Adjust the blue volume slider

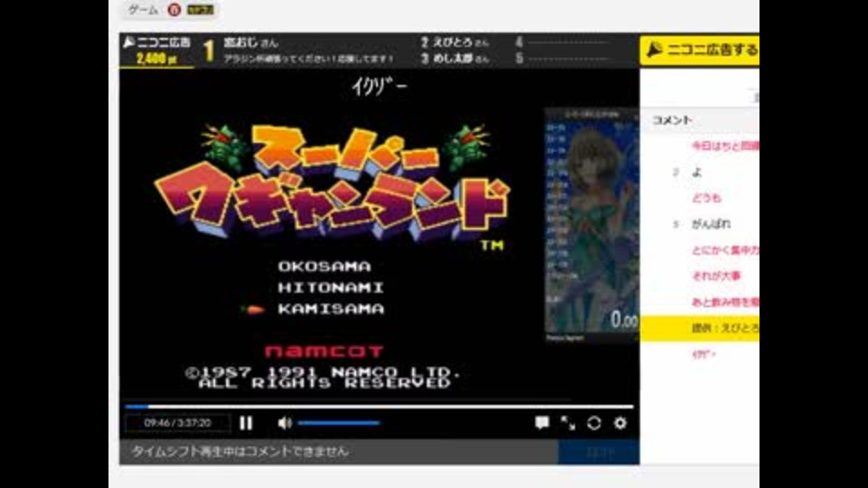point(339,423)
